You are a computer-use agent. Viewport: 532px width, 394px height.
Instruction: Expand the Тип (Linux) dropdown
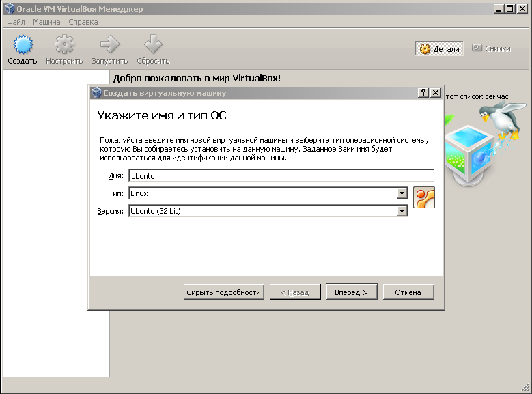point(402,193)
